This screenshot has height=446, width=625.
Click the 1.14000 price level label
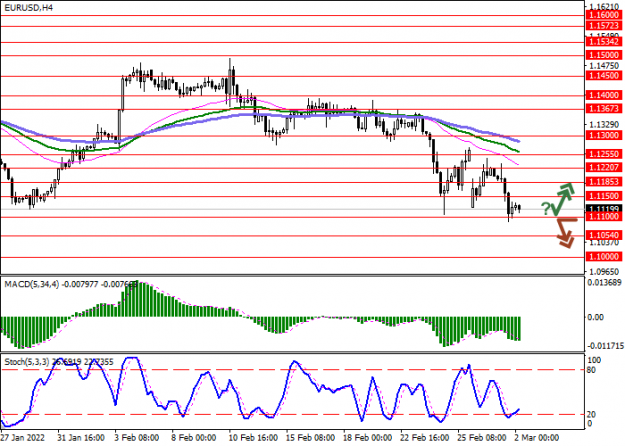tap(604, 95)
